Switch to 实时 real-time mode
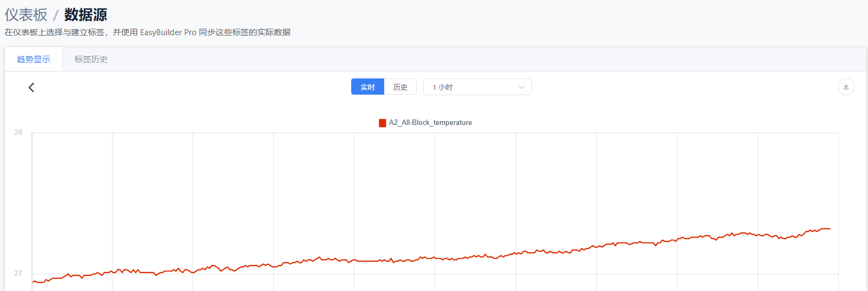868x291 pixels. tap(367, 87)
